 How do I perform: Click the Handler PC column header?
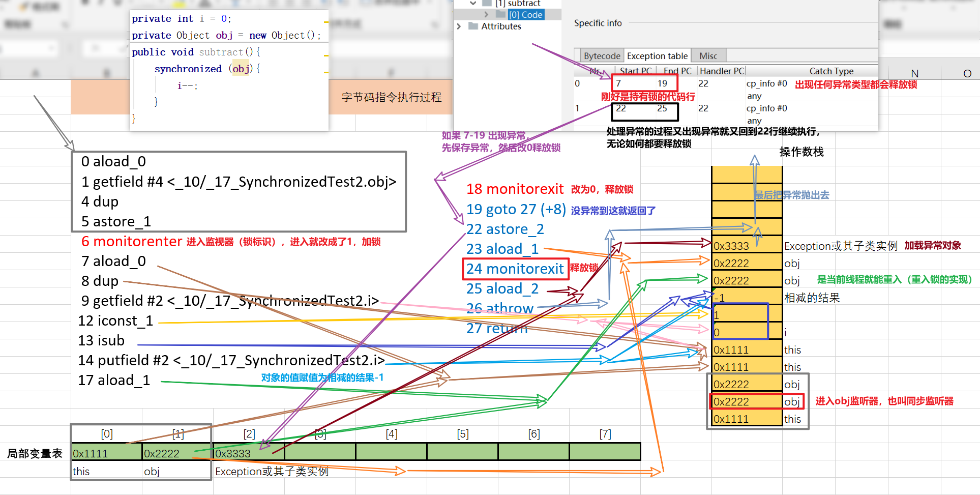tap(722, 71)
